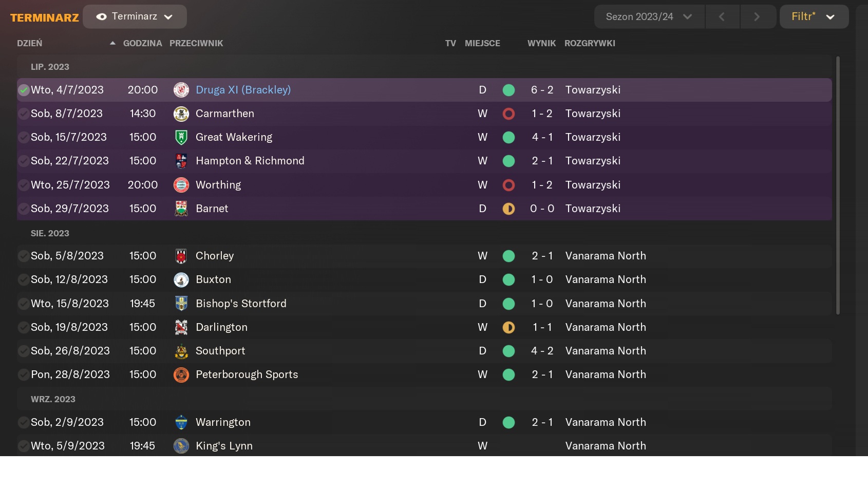This screenshot has height=488, width=868.
Task: Click the Worthing club crest icon
Action: coord(181,185)
